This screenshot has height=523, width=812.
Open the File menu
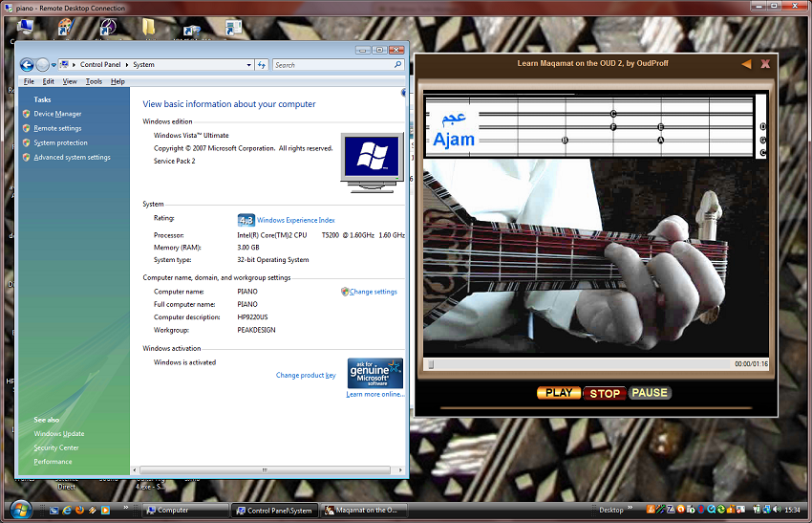pyautogui.click(x=29, y=81)
